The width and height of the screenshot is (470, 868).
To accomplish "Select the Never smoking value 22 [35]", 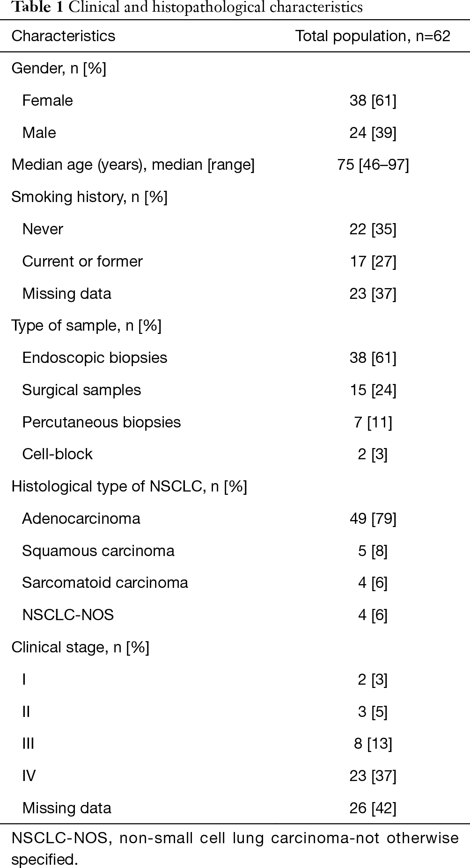I will pos(373,229).
